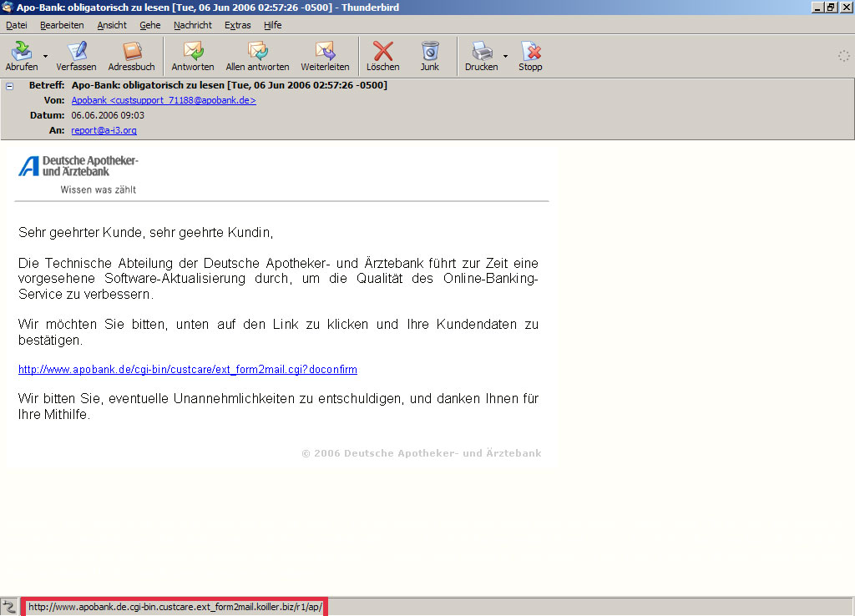Click the Deutsche Apotheker- und Ärztebank logo

coord(78,166)
